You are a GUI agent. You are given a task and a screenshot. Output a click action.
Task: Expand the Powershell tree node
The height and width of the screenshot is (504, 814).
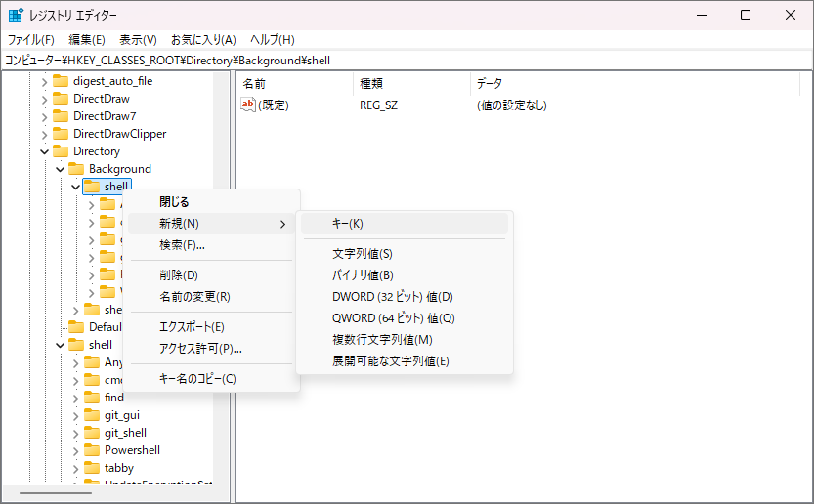click(x=76, y=451)
